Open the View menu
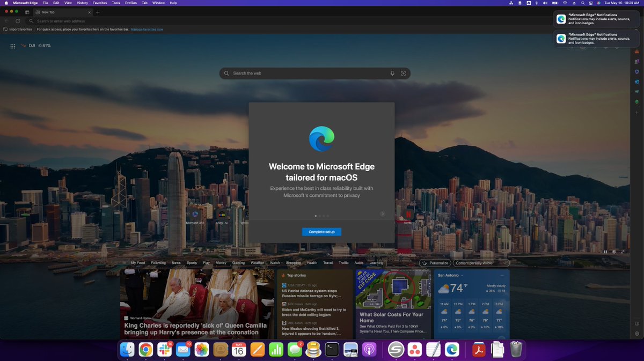The image size is (644, 361). point(68,3)
